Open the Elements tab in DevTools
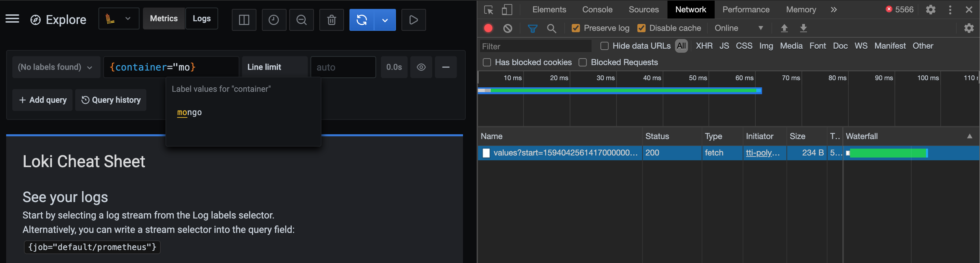 click(x=549, y=10)
